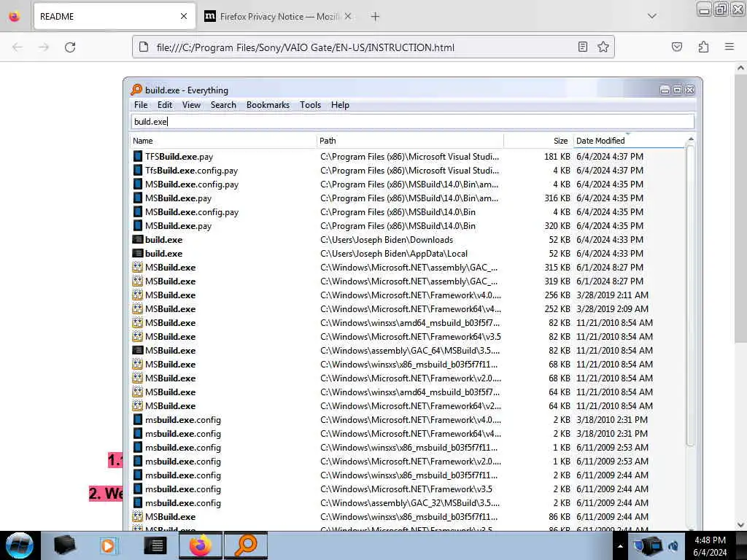The image size is (747, 560).
Task: Click Everything results list vertical scrollbar
Action: point(690,295)
